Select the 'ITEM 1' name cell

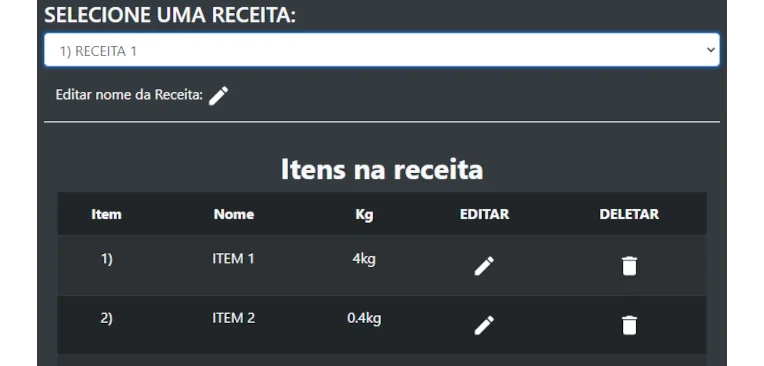click(x=233, y=259)
